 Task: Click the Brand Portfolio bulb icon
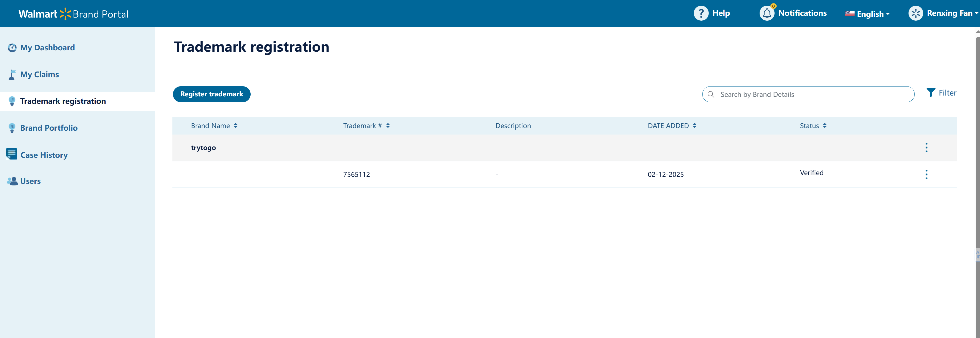(x=12, y=128)
